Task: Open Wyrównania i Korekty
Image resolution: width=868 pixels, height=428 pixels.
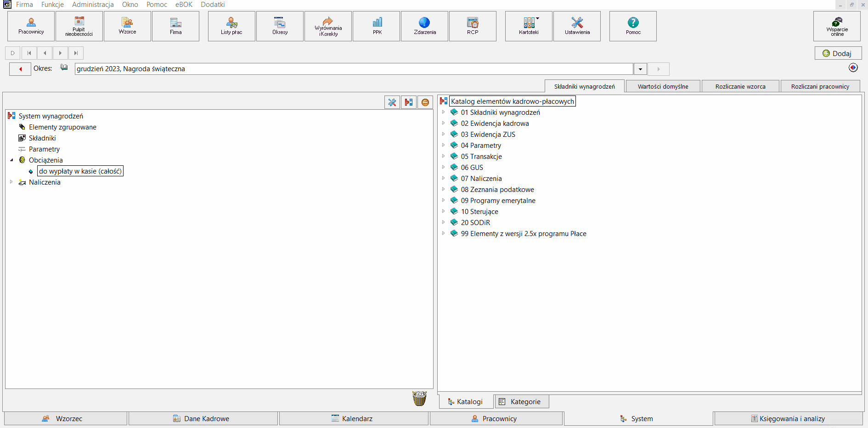Action: (328, 26)
